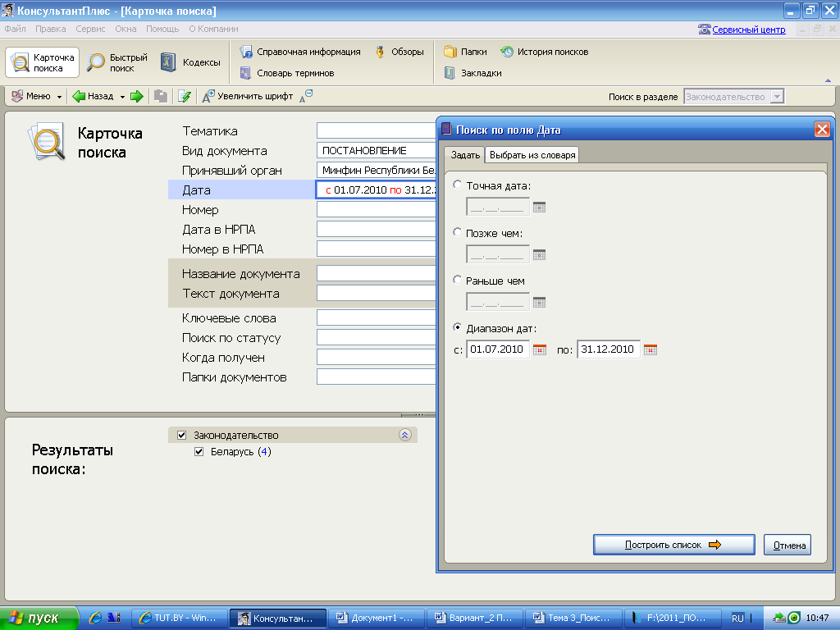840x630 pixels.
Task: Click the range start date input
Action: pyautogui.click(x=498, y=349)
